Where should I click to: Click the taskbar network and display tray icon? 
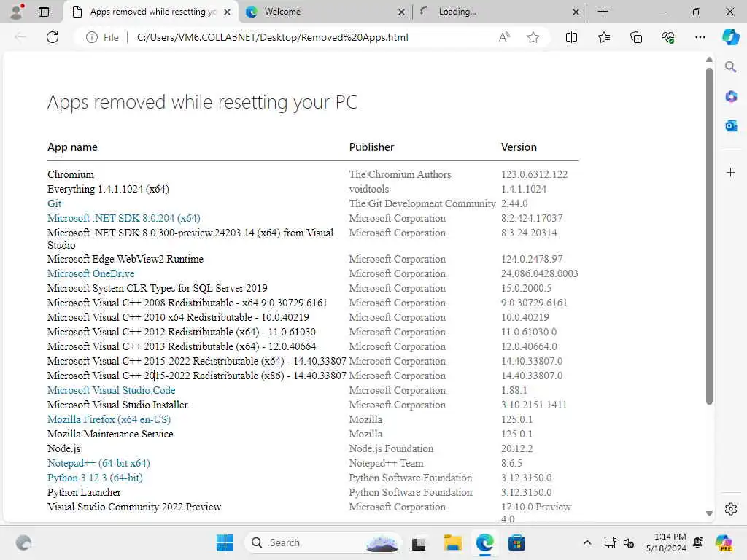(x=610, y=542)
